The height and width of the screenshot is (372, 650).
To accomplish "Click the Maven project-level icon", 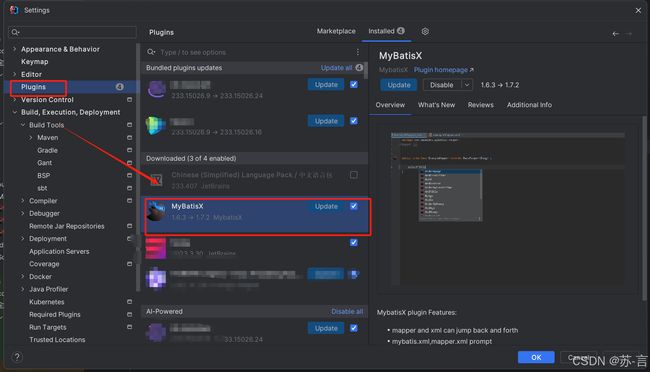I will click(129, 138).
